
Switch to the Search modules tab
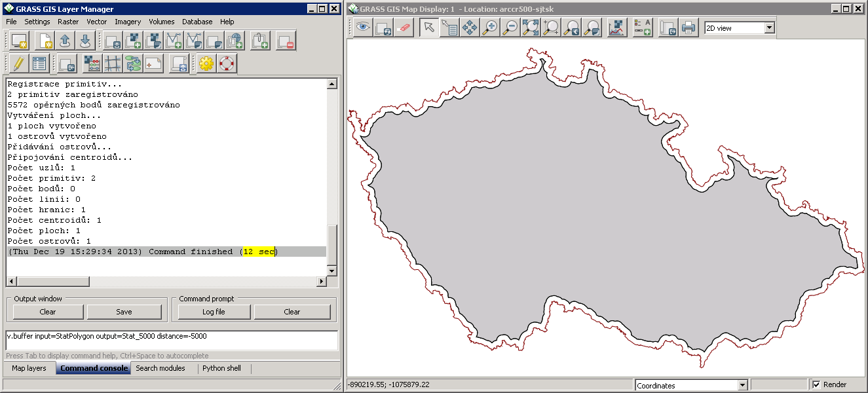pos(160,368)
